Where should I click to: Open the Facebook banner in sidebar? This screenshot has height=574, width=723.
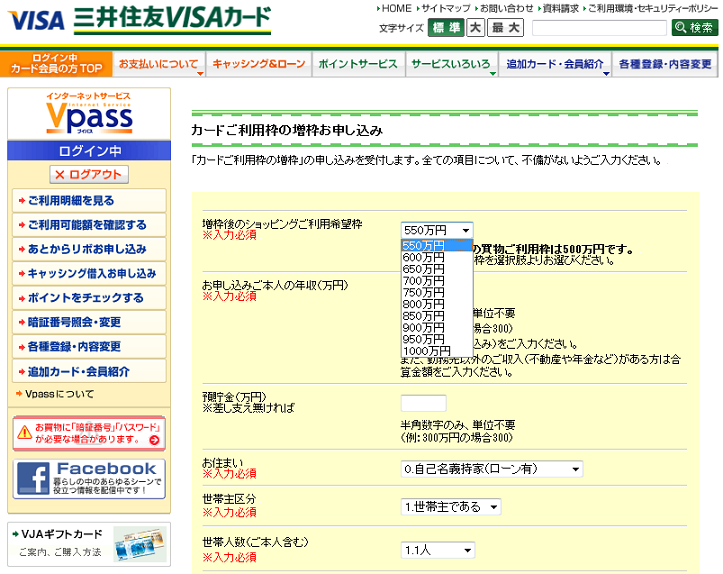tap(89, 479)
